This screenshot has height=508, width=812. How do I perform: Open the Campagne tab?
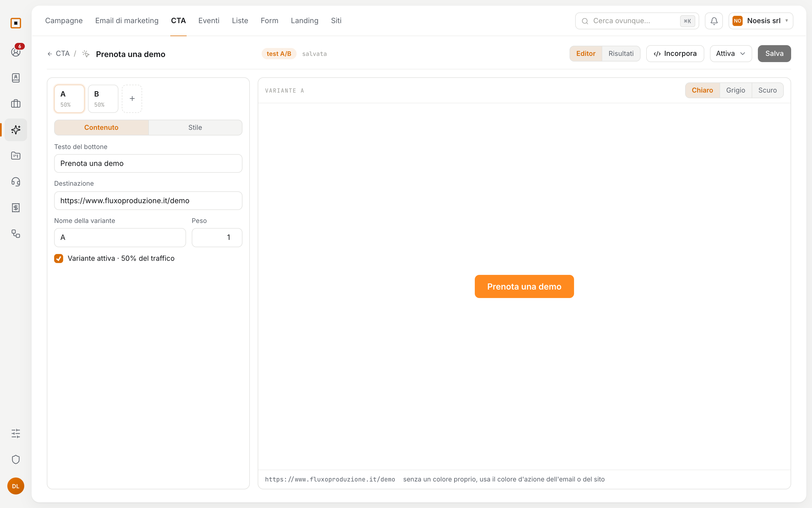[x=64, y=21]
